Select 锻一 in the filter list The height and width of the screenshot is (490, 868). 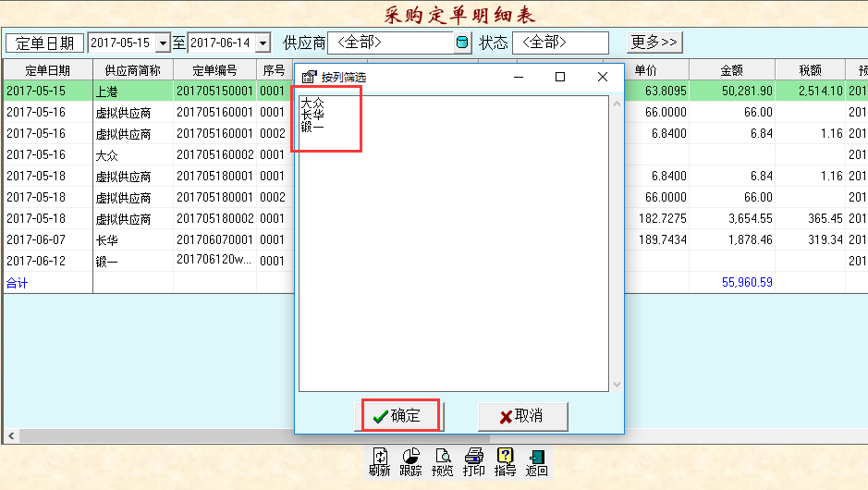pyautogui.click(x=312, y=128)
